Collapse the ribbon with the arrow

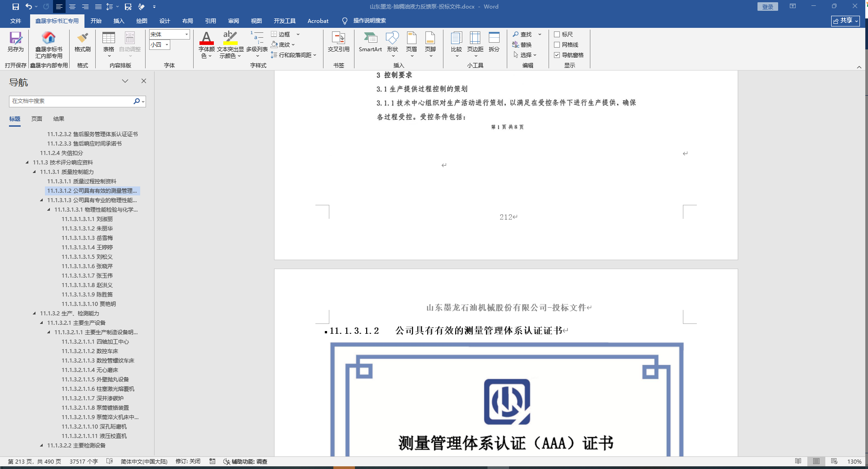click(859, 67)
